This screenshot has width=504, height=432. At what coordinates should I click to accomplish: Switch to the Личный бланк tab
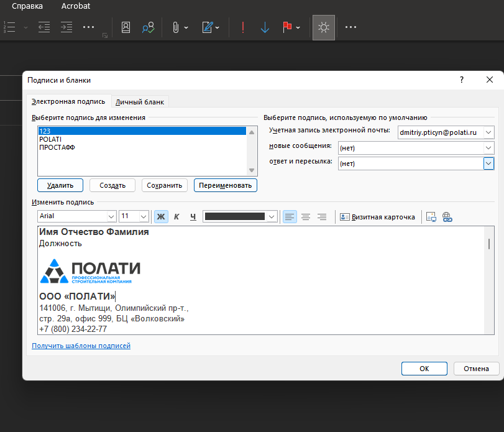click(x=140, y=102)
